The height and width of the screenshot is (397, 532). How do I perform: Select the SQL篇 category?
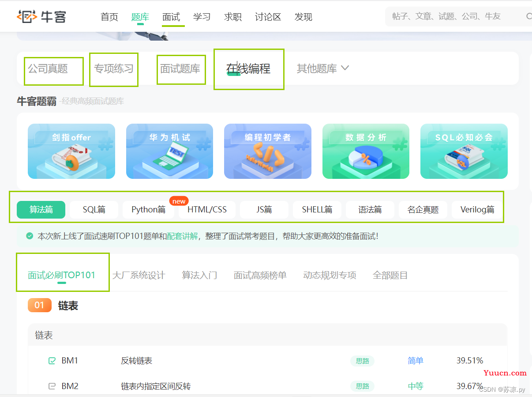(94, 210)
